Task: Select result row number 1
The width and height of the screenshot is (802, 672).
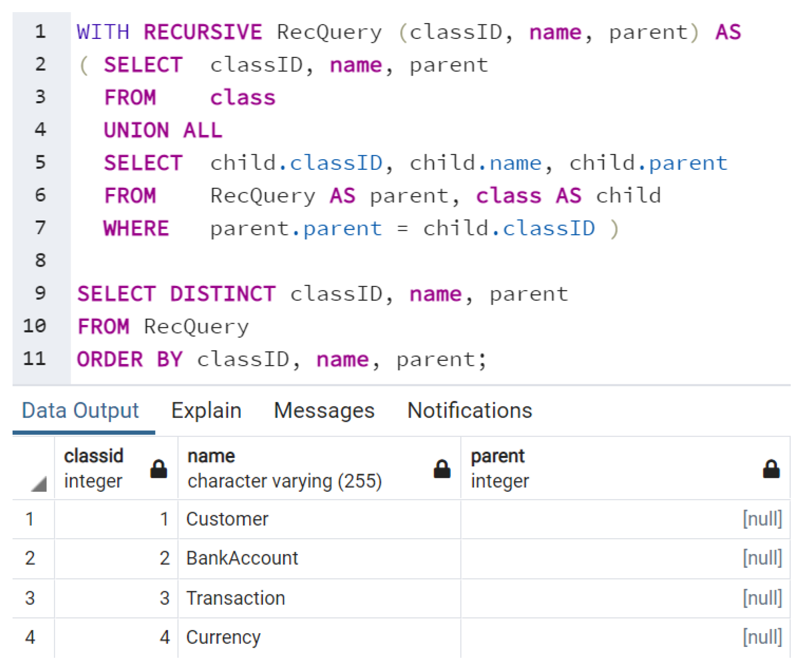Action: point(30,519)
